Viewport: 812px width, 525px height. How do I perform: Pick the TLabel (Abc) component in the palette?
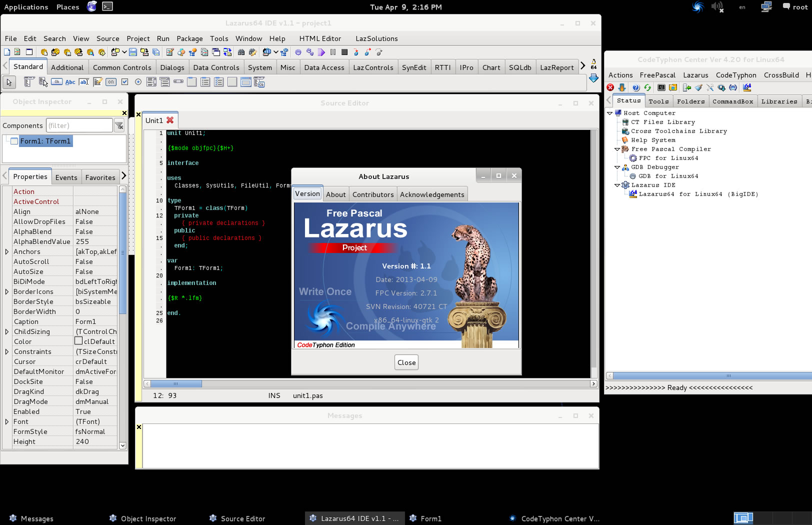70,82
